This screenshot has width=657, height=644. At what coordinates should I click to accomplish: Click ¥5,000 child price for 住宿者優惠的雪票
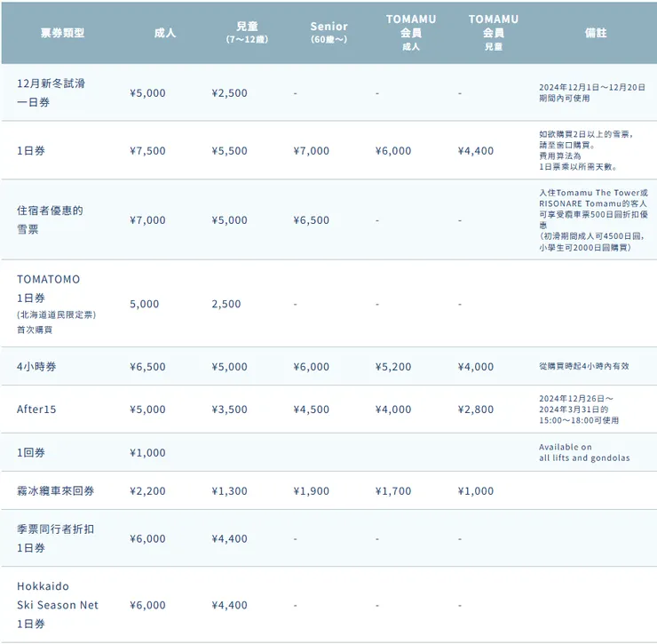click(x=229, y=220)
